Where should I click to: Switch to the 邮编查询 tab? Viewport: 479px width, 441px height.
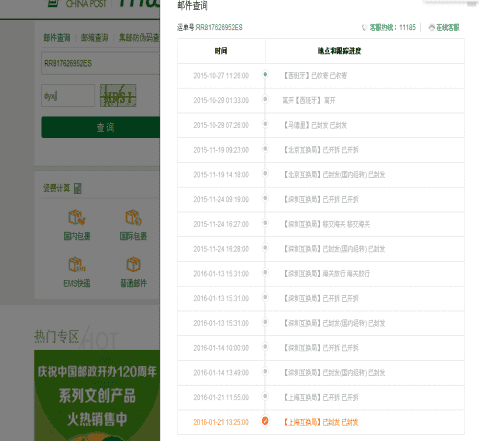[95, 38]
